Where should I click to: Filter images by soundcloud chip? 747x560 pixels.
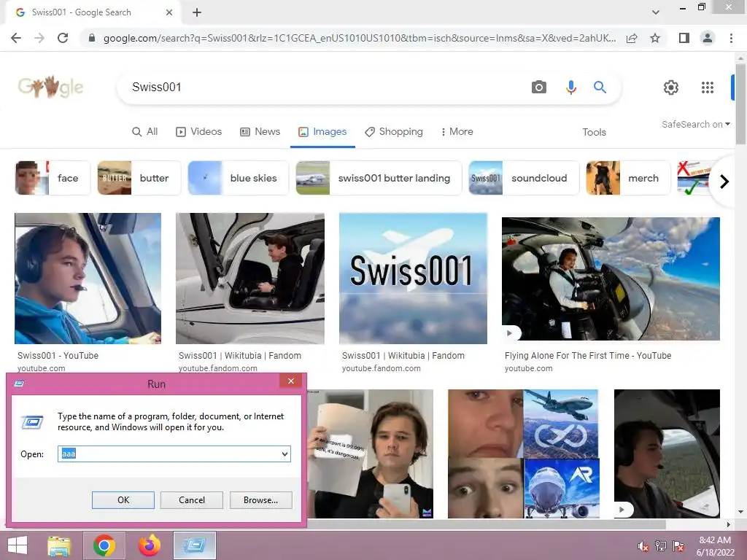[524, 178]
